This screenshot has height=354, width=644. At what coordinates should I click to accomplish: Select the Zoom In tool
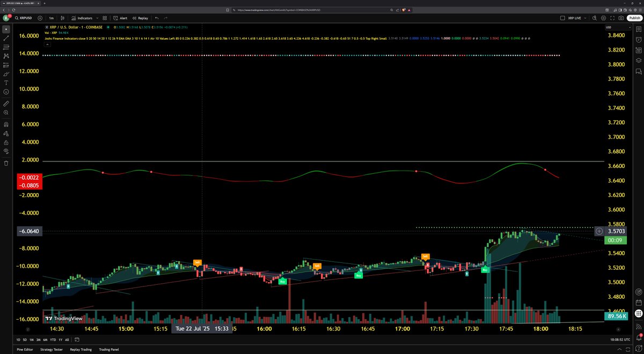point(6,113)
